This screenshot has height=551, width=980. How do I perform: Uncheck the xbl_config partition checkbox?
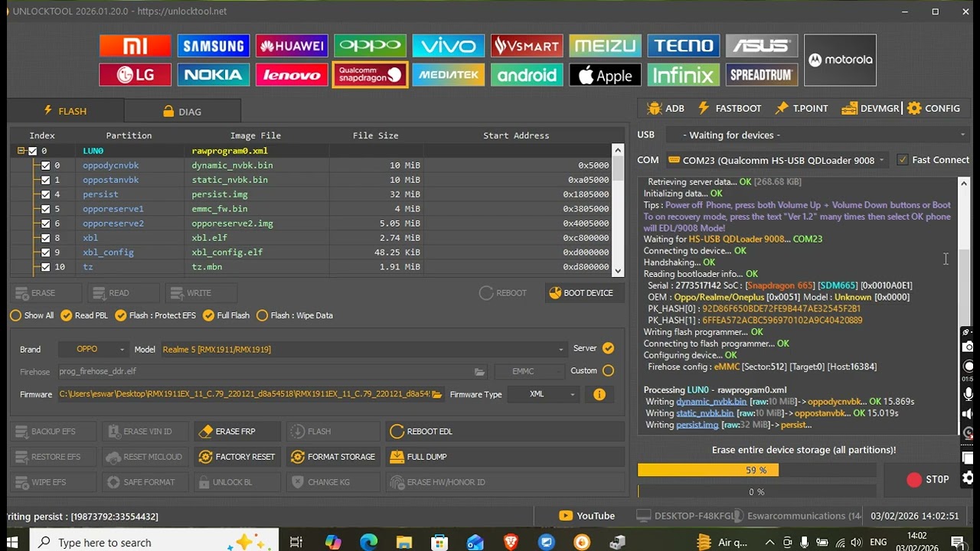point(45,253)
